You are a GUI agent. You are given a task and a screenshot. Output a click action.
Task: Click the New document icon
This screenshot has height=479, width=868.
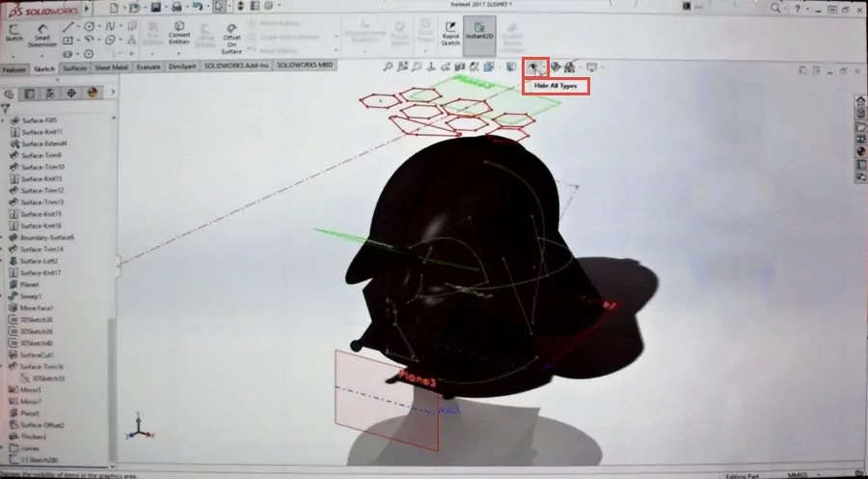[x=114, y=7]
